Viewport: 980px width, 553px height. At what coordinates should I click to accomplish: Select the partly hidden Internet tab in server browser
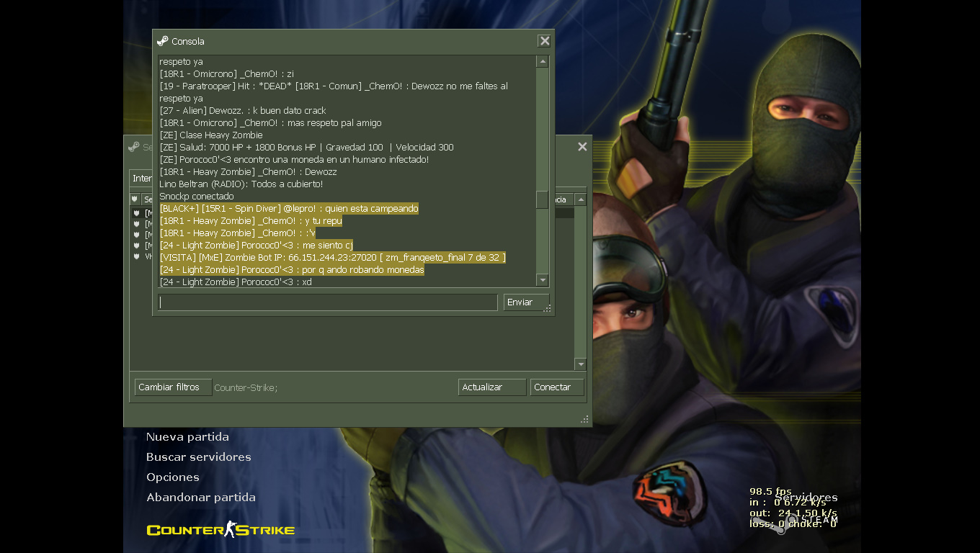[x=141, y=179]
